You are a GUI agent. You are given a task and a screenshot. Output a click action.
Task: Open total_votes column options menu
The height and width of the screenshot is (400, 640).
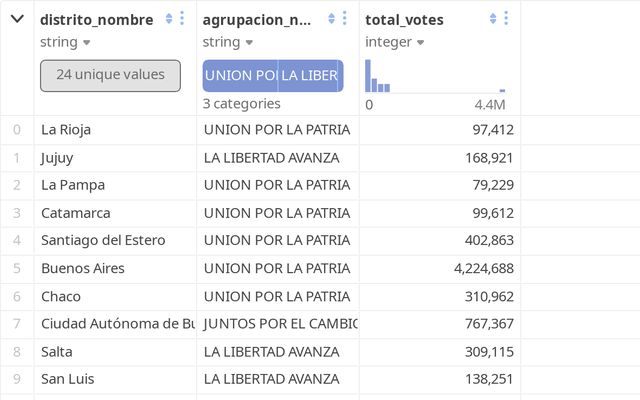(506, 19)
